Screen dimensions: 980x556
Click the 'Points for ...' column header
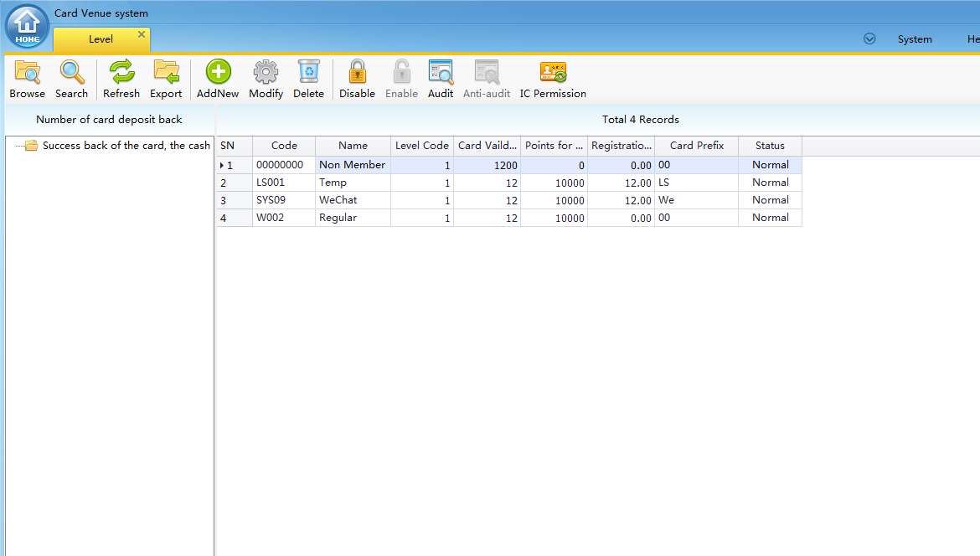pyautogui.click(x=554, y=146)
